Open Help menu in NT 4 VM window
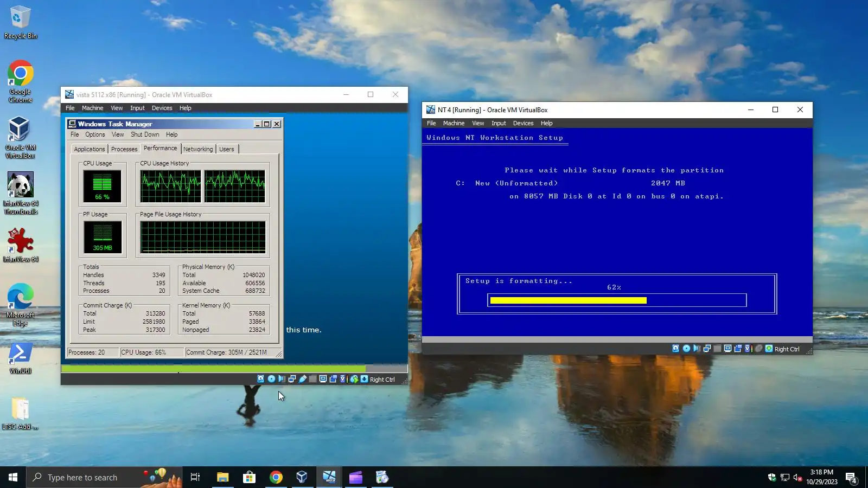Viewport: 868px width, 488px height. click(546, 123)
